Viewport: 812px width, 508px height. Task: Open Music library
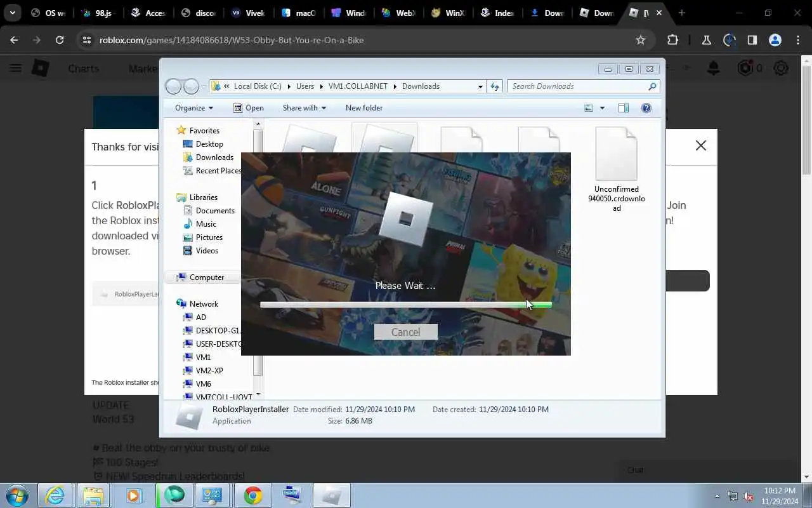[x=206, y=224]
